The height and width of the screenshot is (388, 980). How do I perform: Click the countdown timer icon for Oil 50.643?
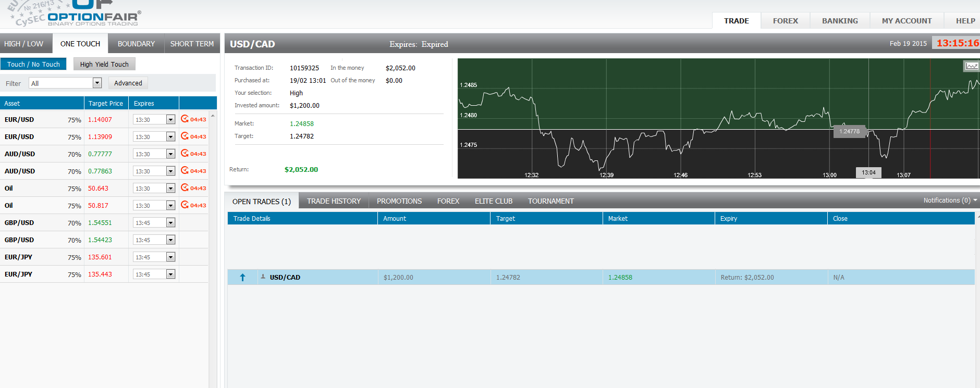(x=185, y=187)
